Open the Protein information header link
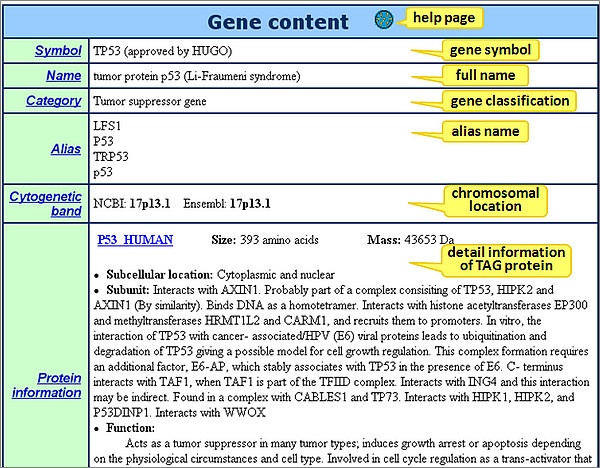Image resolution: width=600 pixels, height=468 pixels. pyautogui.click(x=47, y=385)
